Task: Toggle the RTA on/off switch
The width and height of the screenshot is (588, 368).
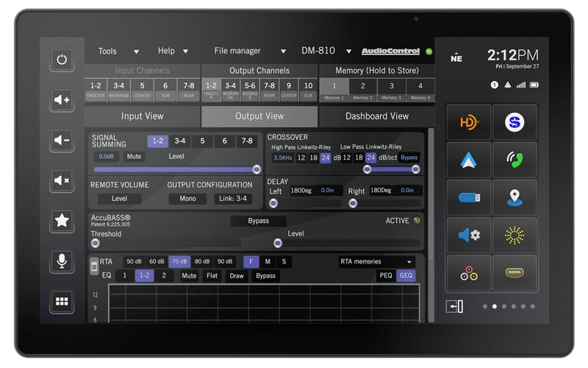Action: tap(94, 266)
